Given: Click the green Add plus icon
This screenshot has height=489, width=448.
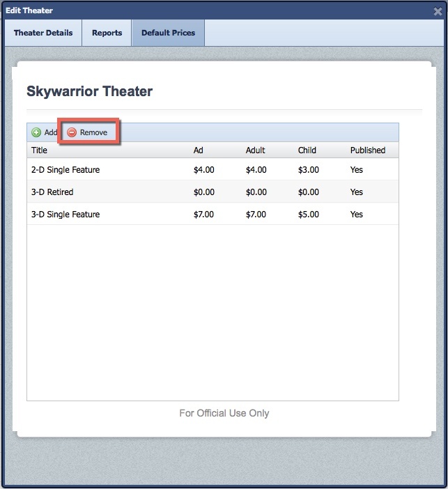Looking at the screenshot, I should point(36,132).
